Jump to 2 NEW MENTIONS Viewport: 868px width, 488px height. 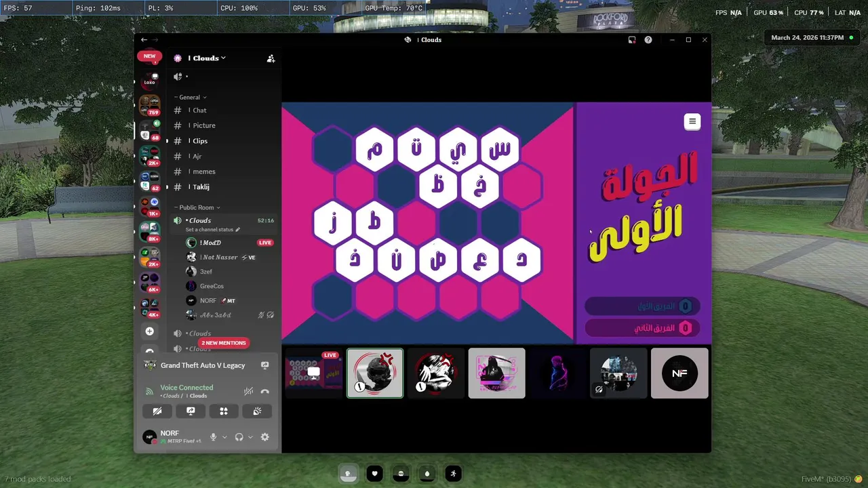coord(224,343)
